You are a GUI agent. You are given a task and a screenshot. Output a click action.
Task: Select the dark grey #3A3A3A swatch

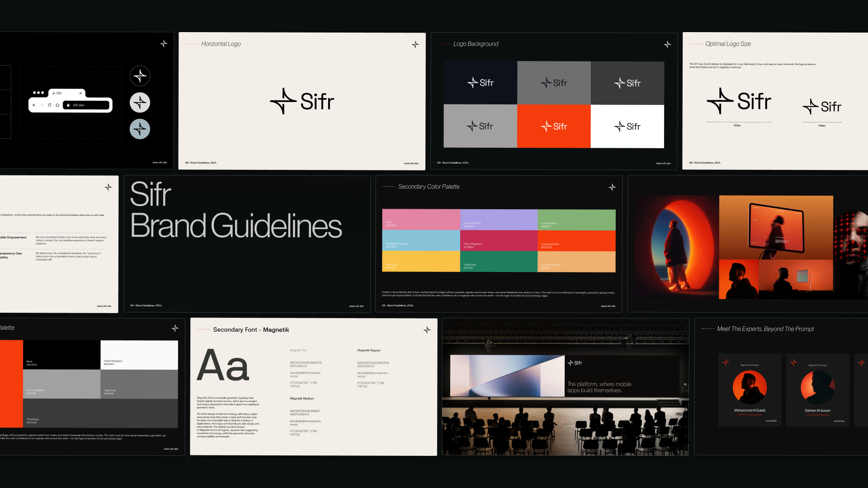point(100,413)
